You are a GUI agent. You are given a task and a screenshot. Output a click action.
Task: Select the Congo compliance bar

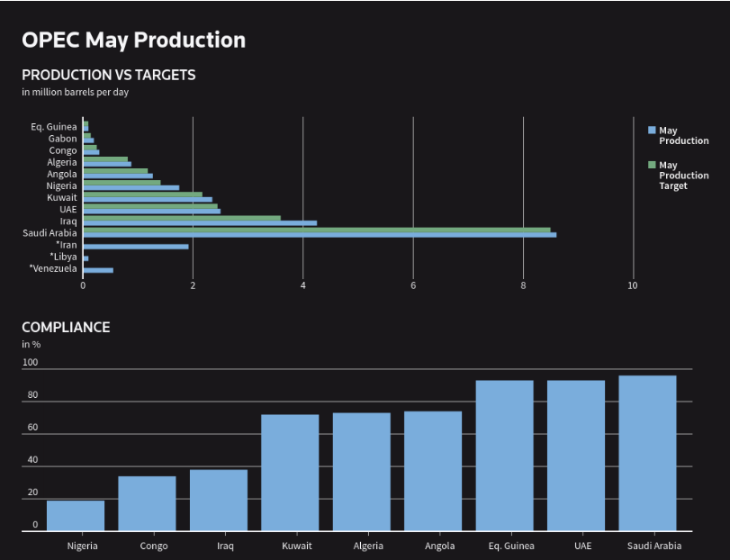pyautogui.click(x=147, y=503)
